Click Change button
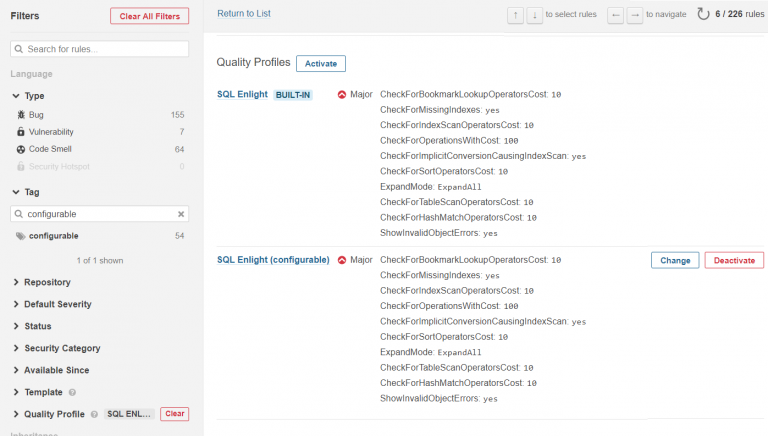This screenshot has height=436, width=768. (x=675, y=261)
